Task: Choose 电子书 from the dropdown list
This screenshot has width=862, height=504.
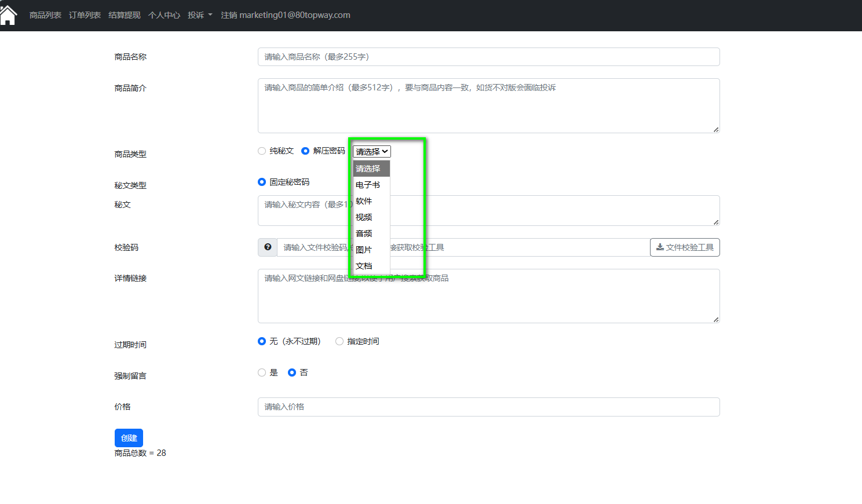Action: pyautogui.click(x=368, y=185)
